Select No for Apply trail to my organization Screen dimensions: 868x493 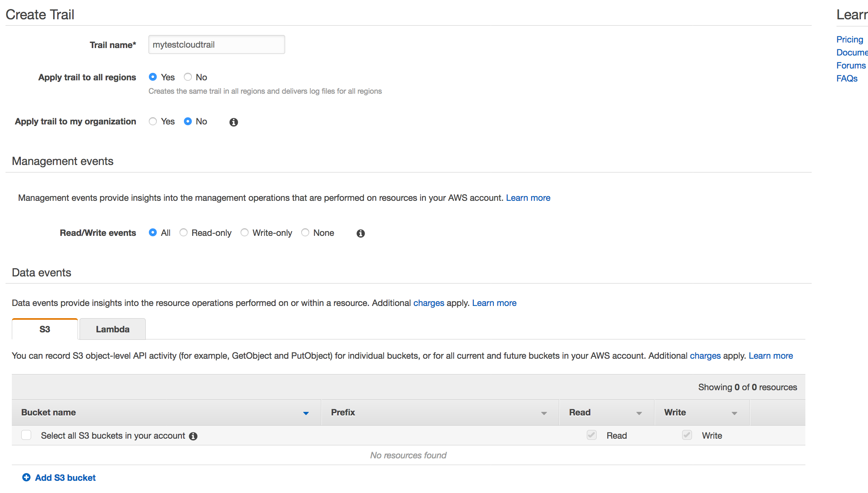188,121
